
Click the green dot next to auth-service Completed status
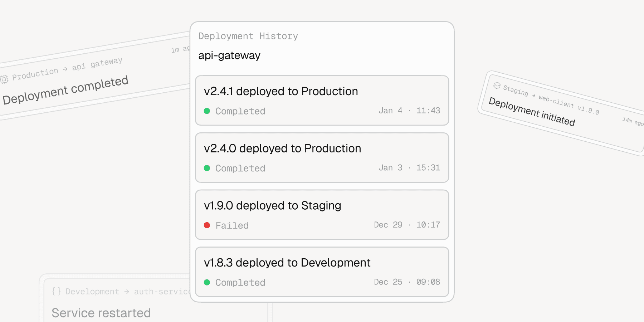[x=208, y=282]
